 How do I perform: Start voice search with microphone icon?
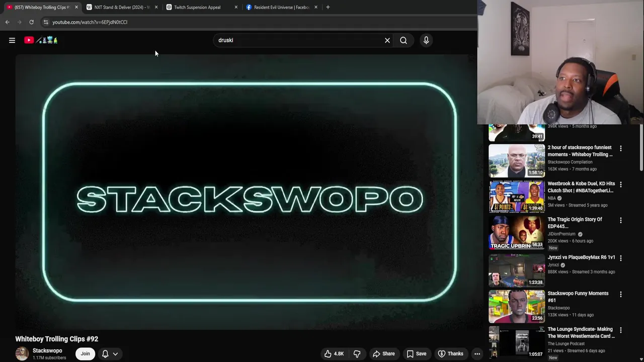[426, 40]
